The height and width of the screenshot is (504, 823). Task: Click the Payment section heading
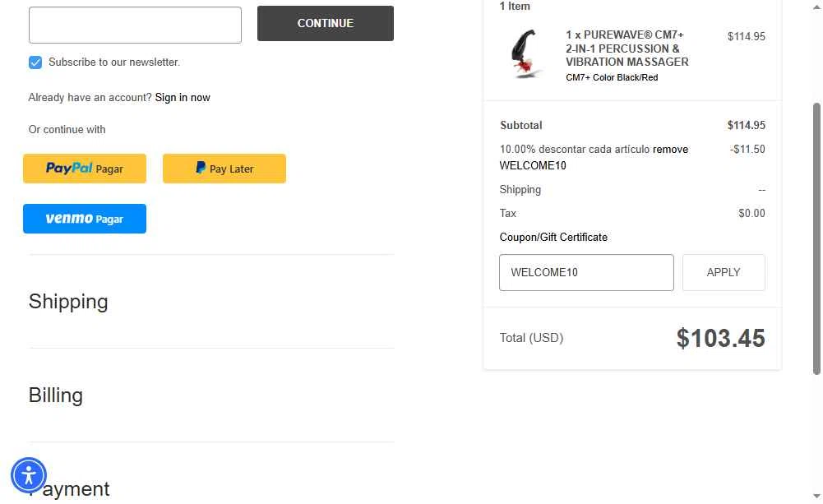[69, 488]
